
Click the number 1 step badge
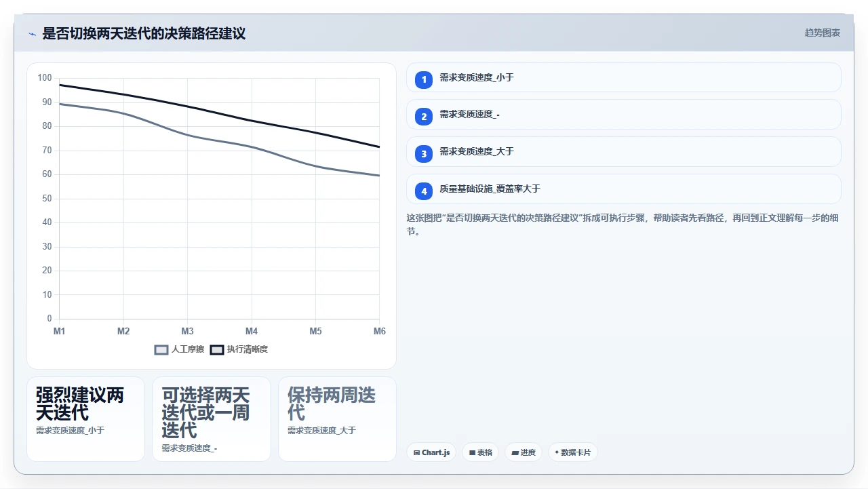[424, 79]
